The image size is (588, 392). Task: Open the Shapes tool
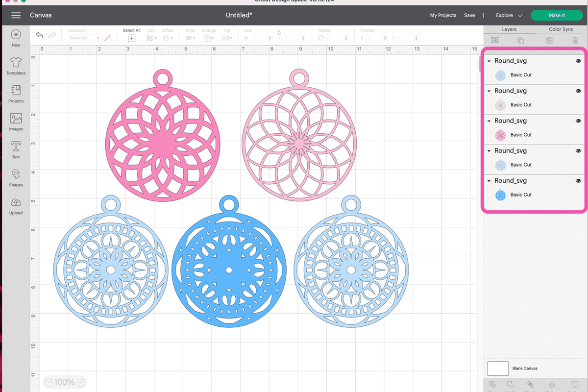tap(16, 178)
